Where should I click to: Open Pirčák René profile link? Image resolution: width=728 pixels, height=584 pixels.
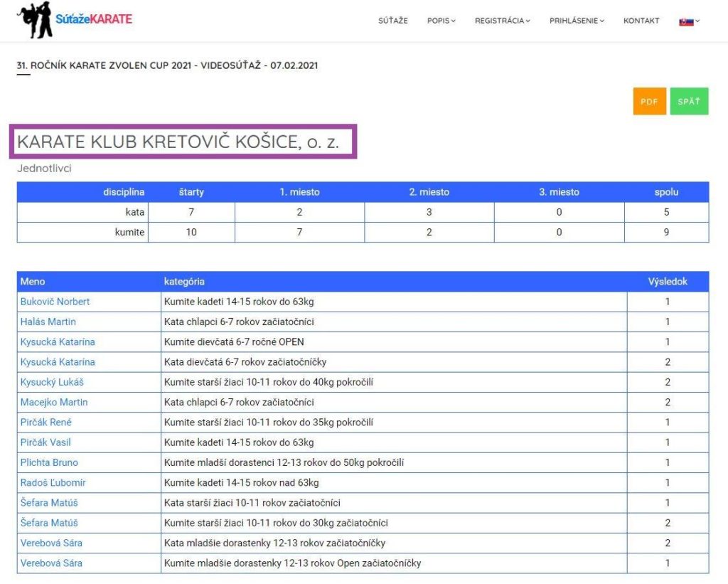46,423
